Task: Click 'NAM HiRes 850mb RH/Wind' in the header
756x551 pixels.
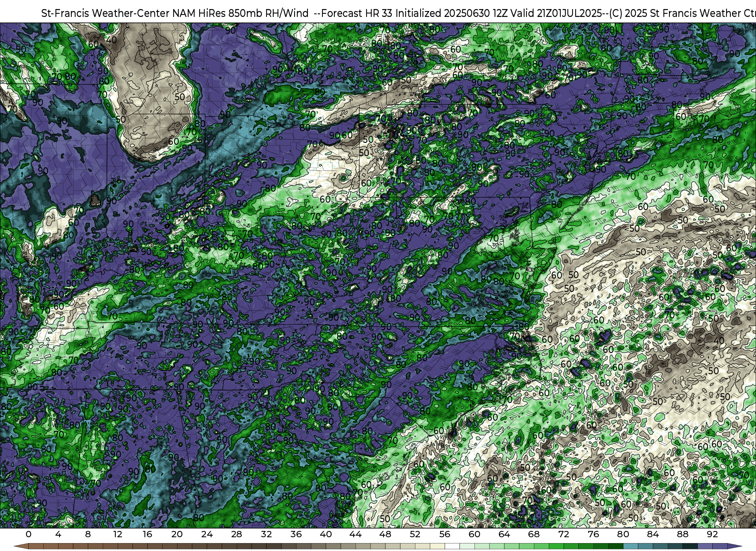Action: tap(241, 13)
